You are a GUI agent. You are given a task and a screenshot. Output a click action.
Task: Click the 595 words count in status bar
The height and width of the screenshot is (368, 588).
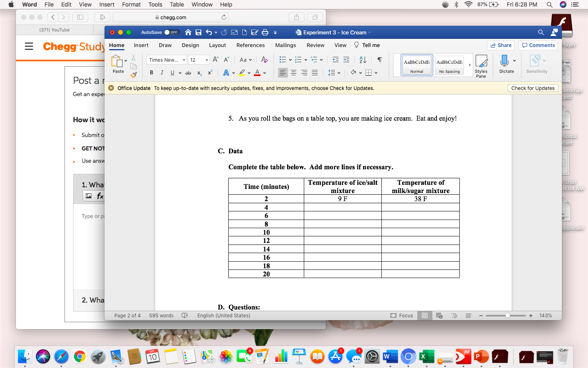(161, 315)
